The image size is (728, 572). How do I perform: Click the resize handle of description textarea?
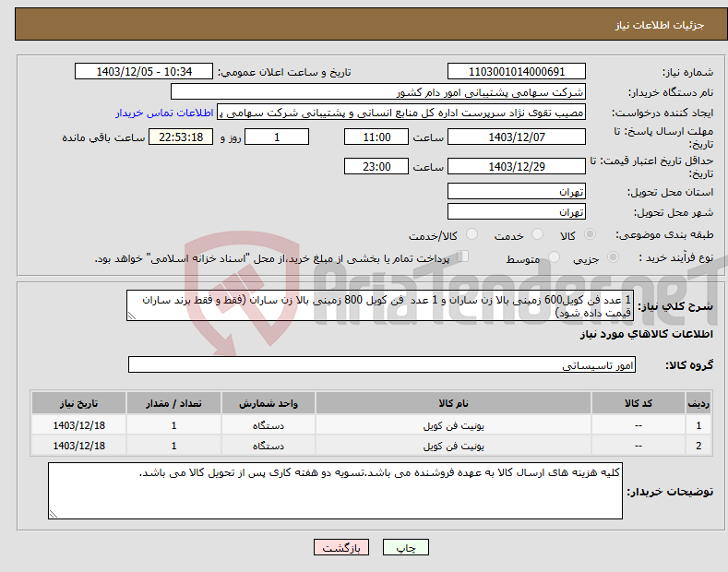(x=131, y=316)
